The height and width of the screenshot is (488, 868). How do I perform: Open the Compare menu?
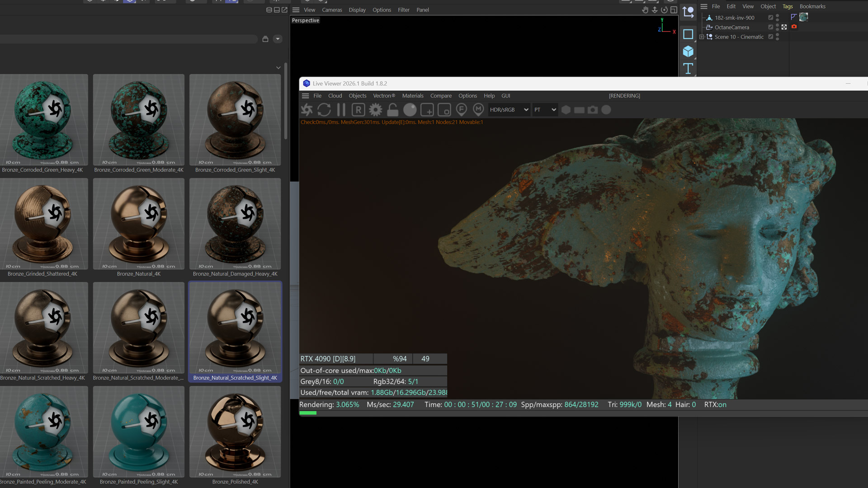pos(441,96)
